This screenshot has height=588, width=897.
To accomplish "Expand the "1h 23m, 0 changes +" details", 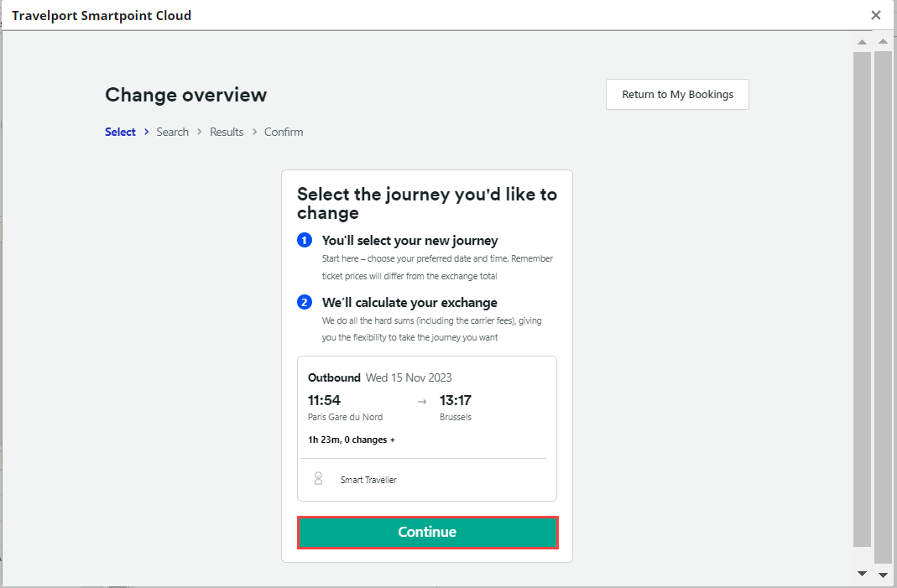I will coord(351,440).
